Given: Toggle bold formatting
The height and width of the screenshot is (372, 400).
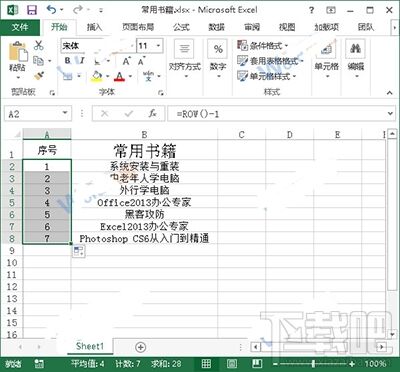Looking at the screenshot, I should click(x=68, y=61).
